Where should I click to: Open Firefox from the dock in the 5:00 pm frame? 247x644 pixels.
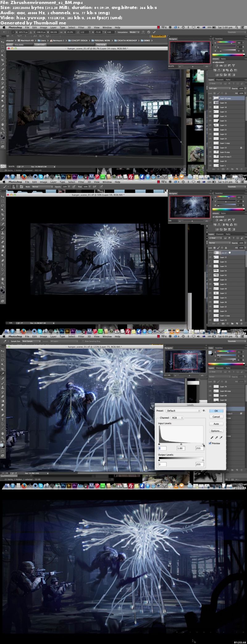[x=24, y=177]
